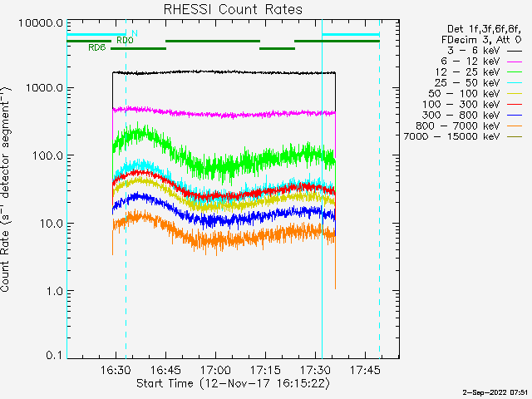Image resolution: width=532 pixels, height=399 pixels.
Task: Click the RHESSI Count Rates plot title
Action: [x=233, y=9]
